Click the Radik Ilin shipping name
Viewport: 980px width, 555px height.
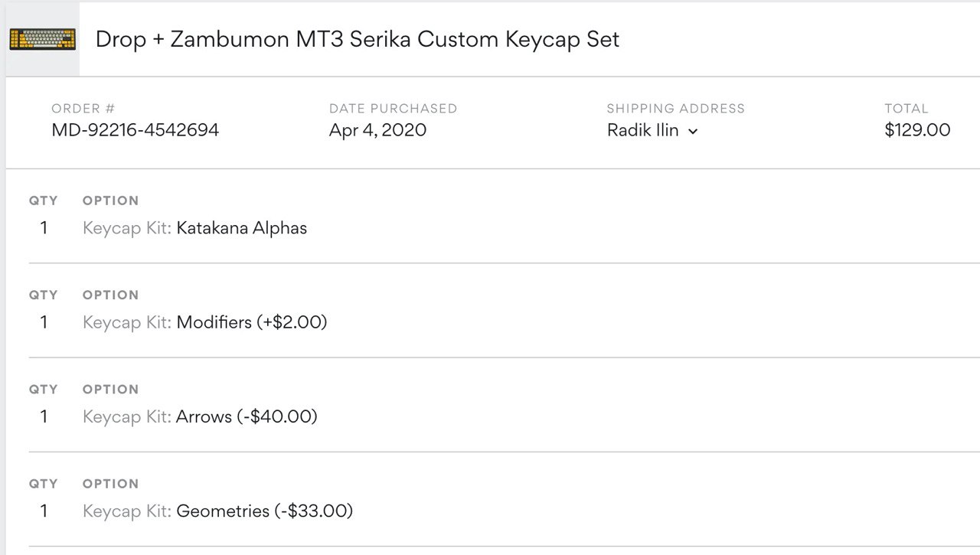[x=642, y=130]
